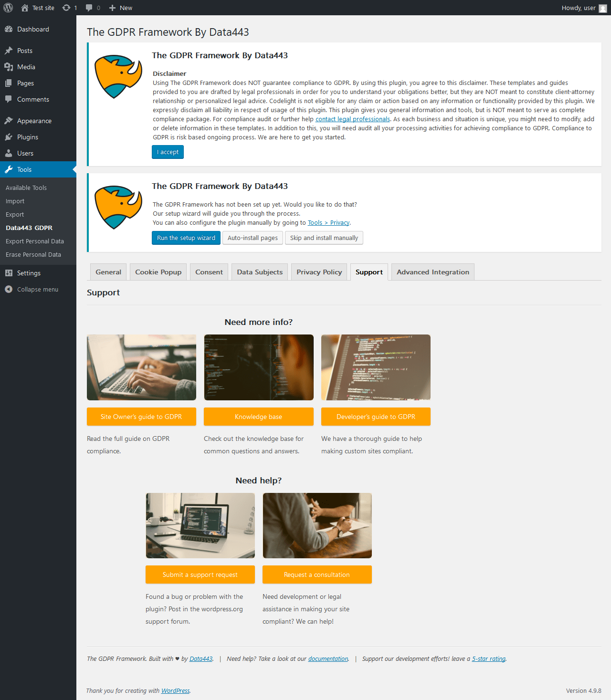Open the documentation footer link
The height and width of the screenshot is (700, 611).
tap(328, 659)
